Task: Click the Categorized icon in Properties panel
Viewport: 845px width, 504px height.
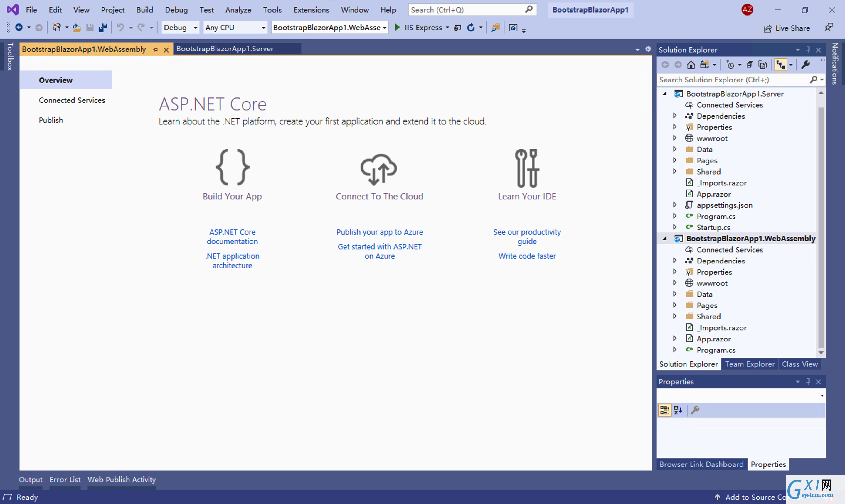Action: click(x=664, y=410)
